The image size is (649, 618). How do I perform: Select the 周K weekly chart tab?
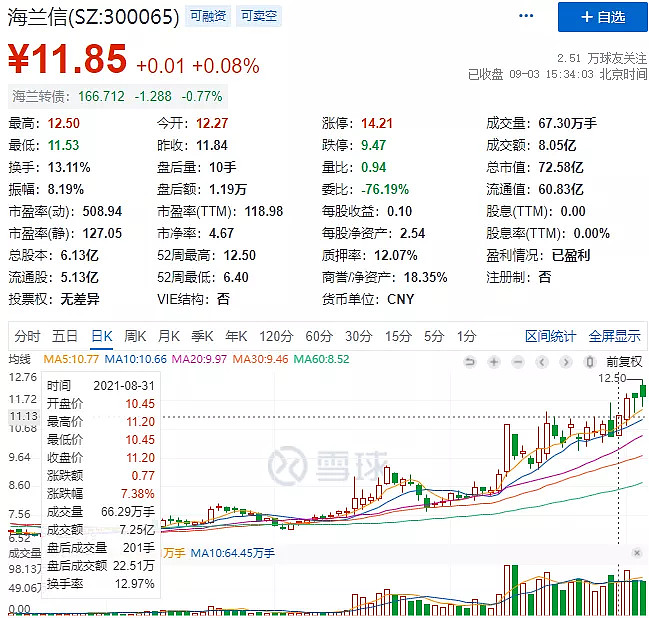[x=135, y=336]
